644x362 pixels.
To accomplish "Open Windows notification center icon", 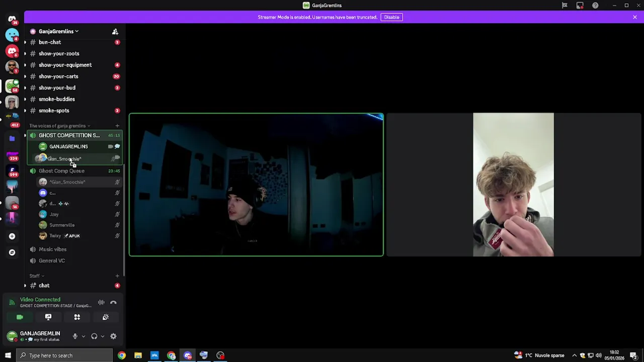I will [x=634, y=355].
